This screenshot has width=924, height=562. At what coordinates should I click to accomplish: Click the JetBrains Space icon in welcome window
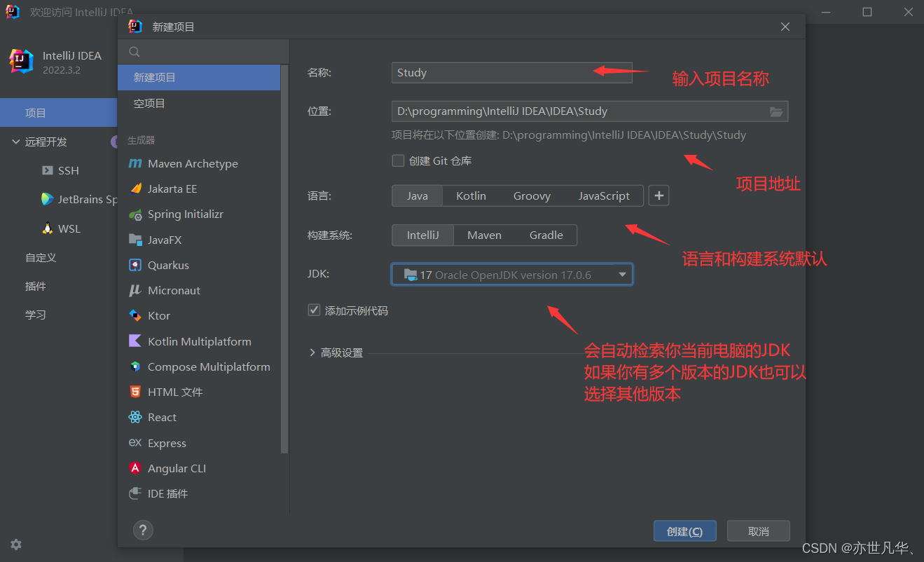[47, 199]
